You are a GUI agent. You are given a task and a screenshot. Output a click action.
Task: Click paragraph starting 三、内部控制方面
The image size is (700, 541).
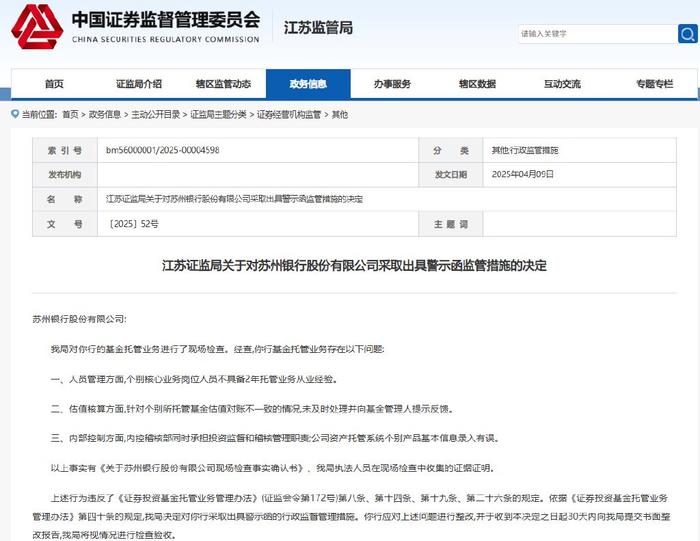(x=275, y=438)
